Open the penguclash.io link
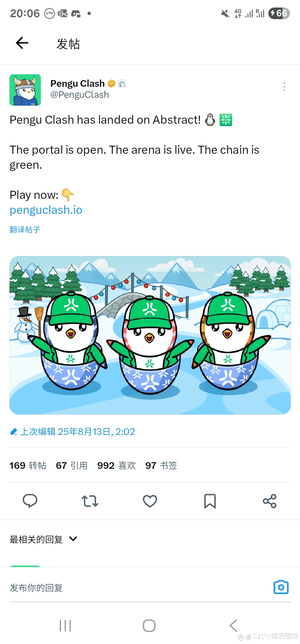The height and width of the screenshot is (644, 300). coord(46,210)
